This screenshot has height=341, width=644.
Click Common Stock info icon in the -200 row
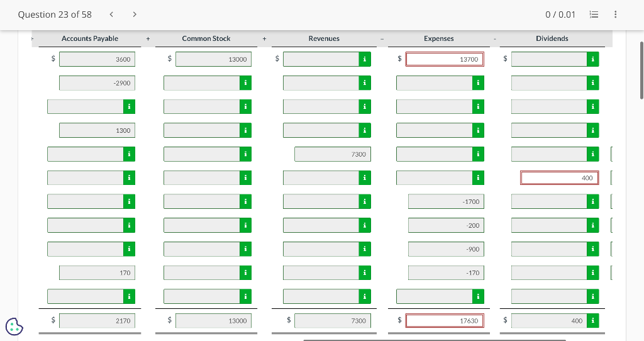(245, 226)
